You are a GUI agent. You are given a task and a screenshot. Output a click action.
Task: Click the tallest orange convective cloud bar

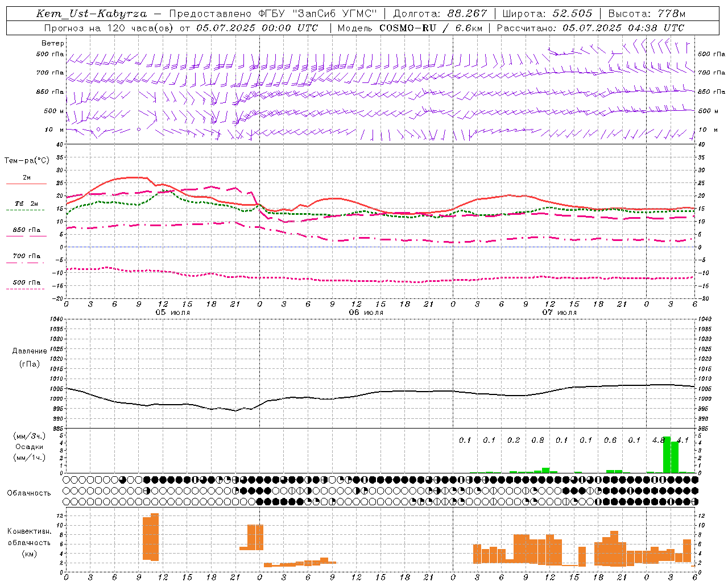[155, 537]
